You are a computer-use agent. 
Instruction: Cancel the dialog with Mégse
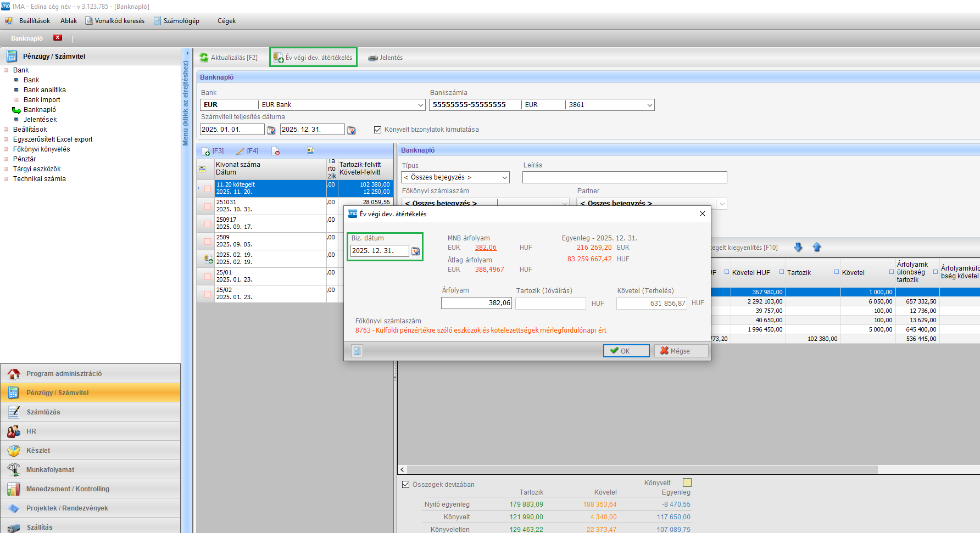point(681,351)
